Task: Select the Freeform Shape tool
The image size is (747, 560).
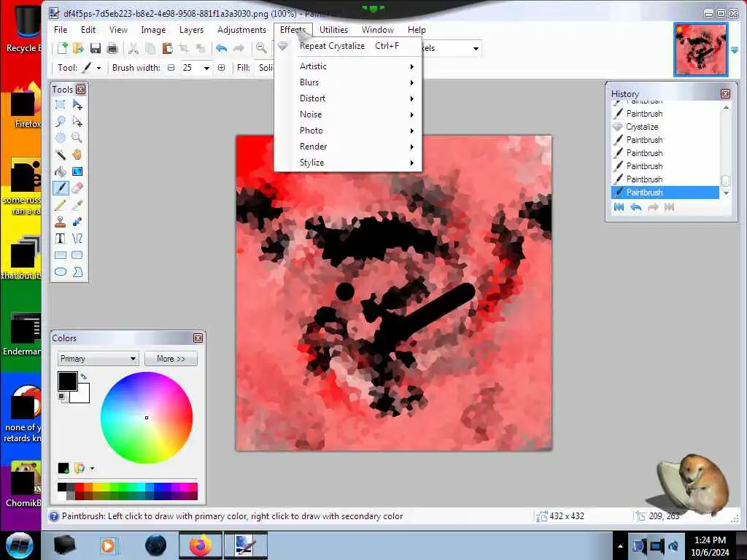Action: (77, 272)
